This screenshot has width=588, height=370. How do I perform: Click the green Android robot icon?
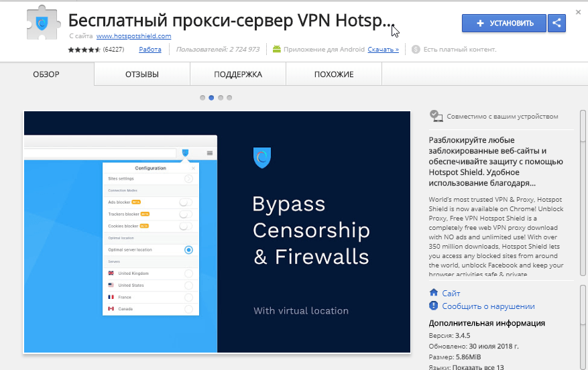tap(276, 49)
